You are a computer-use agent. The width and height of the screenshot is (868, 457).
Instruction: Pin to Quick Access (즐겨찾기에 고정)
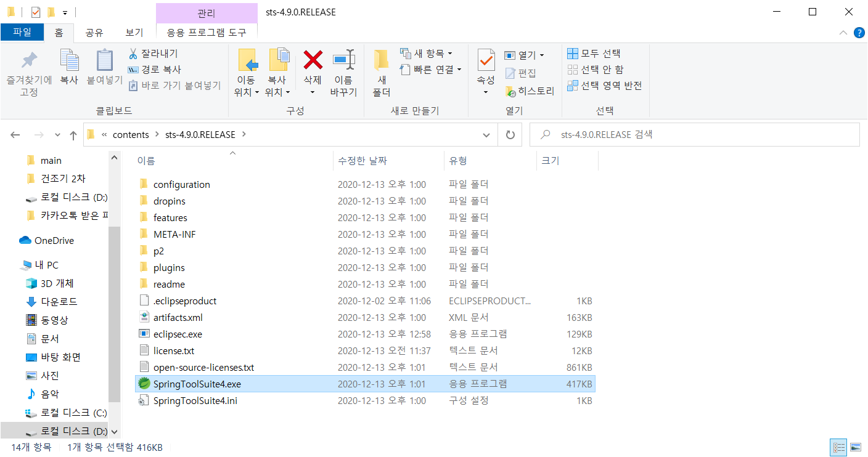pos(29,74)
